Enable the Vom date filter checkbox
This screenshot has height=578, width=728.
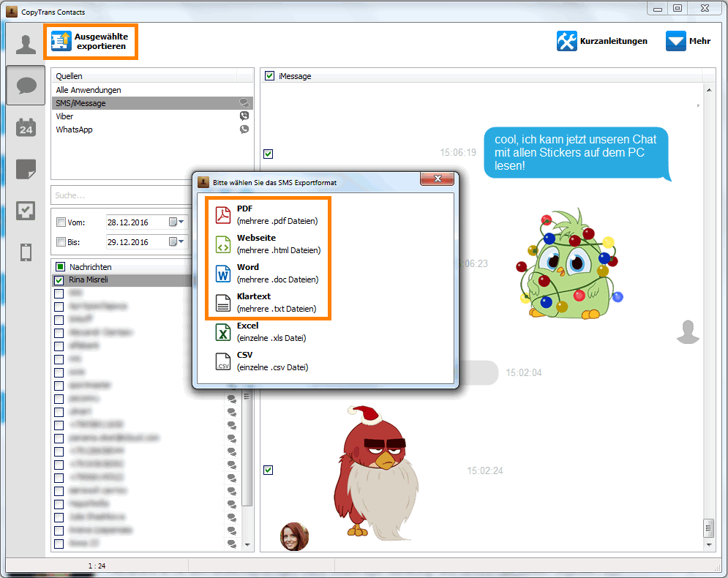61,222
